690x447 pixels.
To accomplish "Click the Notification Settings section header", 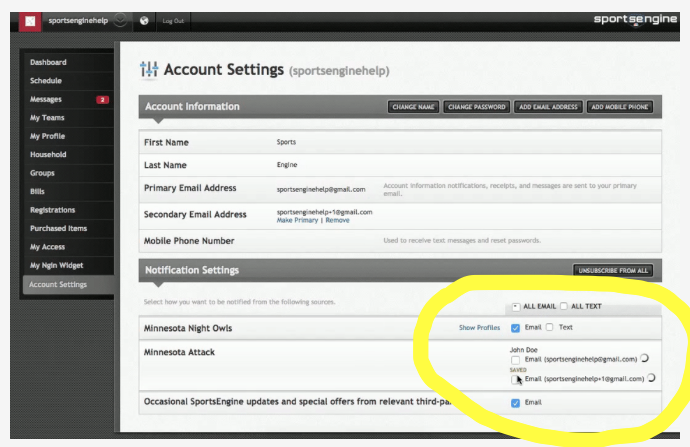I will tap(192, 270).
